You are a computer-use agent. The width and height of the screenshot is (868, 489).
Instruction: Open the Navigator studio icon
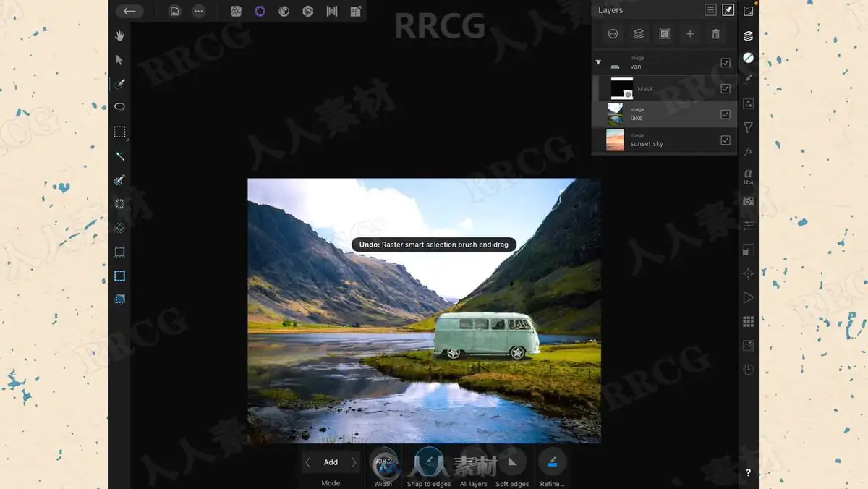(x=748, y=273)
